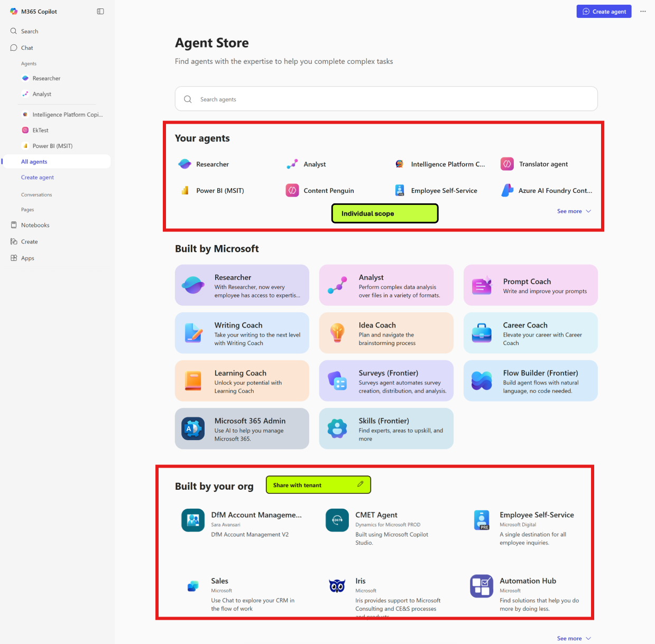
Task: Select the Power BI (MSIT) agent icon
Action: [x=184, y=190]
